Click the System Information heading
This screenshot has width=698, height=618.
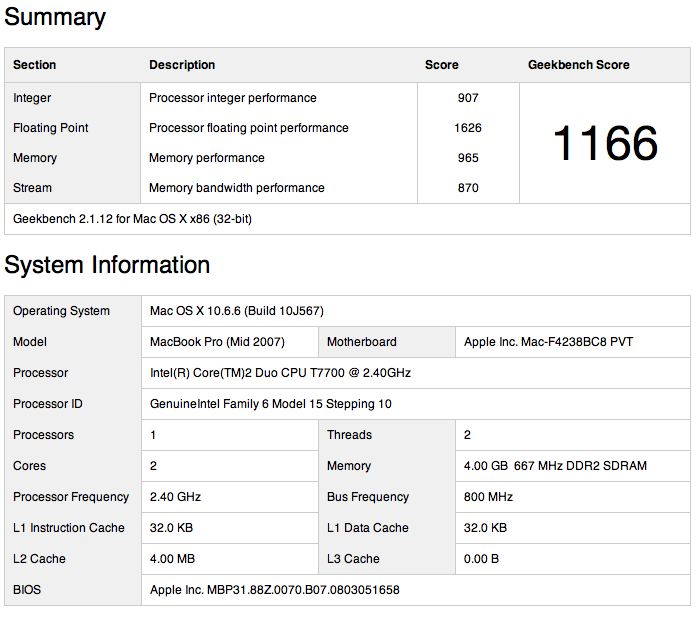point(107,265)
